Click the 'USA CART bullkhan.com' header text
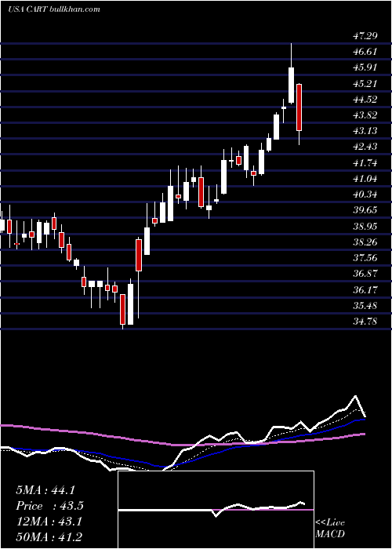This screenshot has height=549, width=392. tap(54, 9)
